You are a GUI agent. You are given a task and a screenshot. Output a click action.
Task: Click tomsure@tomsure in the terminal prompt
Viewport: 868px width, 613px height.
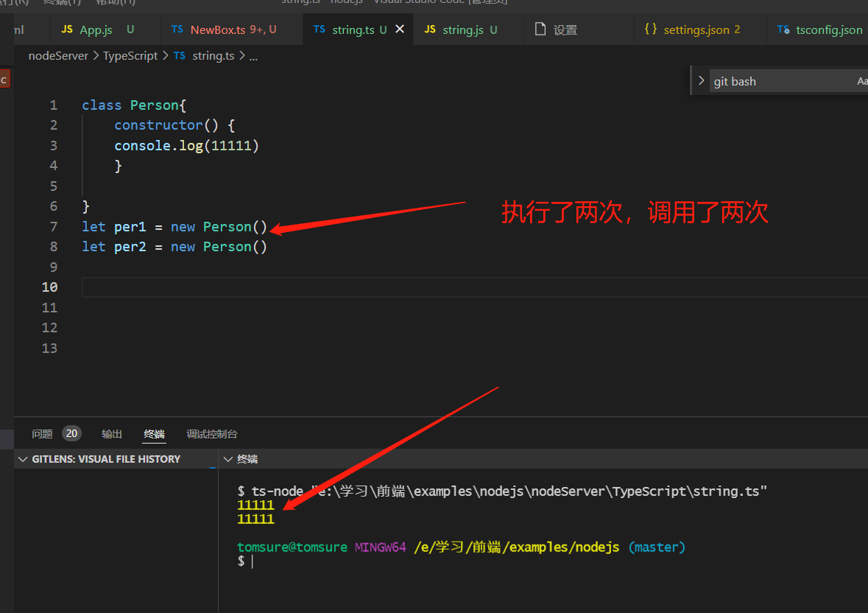[292, 547]
